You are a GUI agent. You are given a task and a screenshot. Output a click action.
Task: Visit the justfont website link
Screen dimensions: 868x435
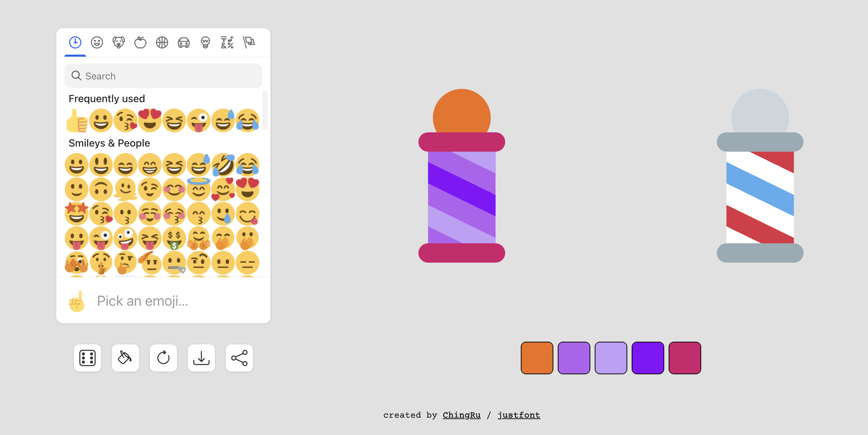[519, 415]
